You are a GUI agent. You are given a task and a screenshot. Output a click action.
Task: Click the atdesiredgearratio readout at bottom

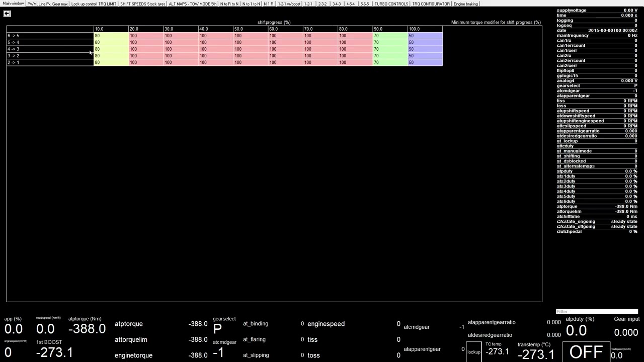coord(514,335)
